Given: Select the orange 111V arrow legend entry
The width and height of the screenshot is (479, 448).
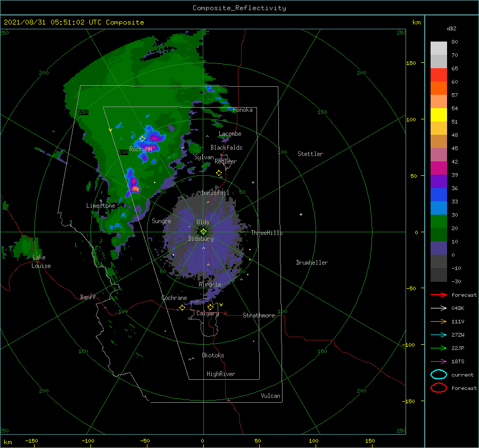Looking at the screenshot, I should [439, 321].
